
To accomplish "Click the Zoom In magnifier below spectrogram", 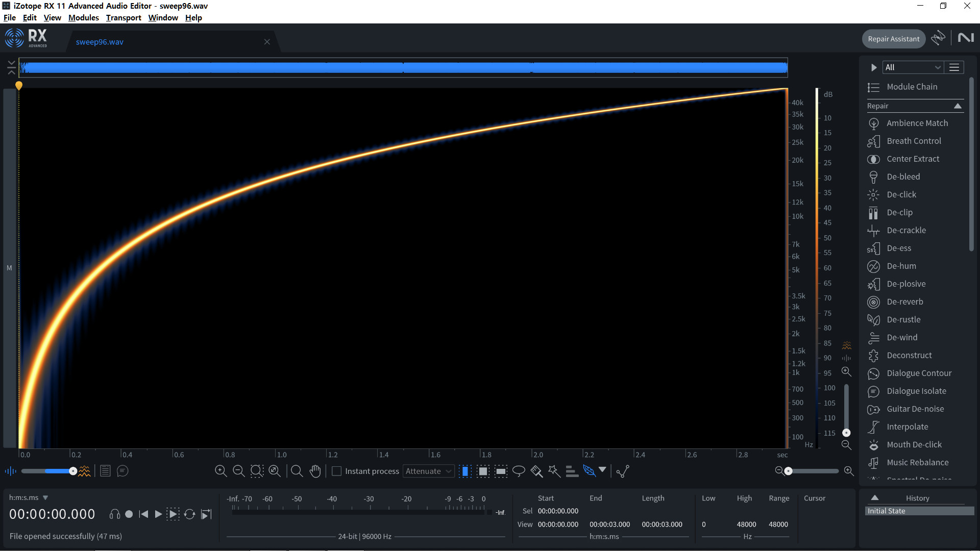I will click(x=220, y=471).
